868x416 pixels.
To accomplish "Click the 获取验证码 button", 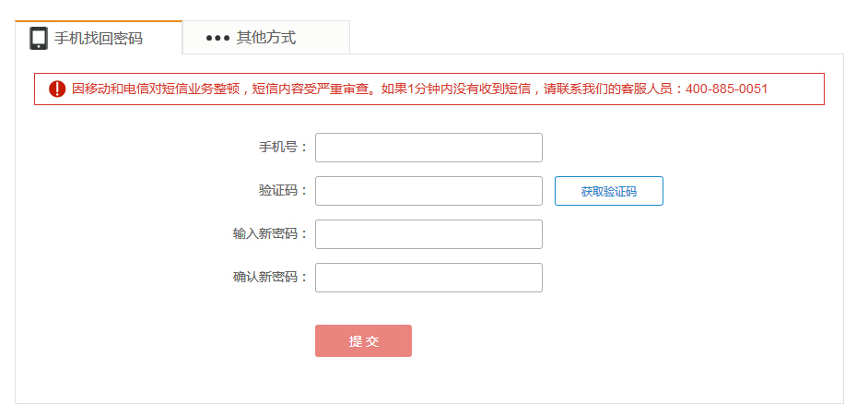I will point(608,191).
